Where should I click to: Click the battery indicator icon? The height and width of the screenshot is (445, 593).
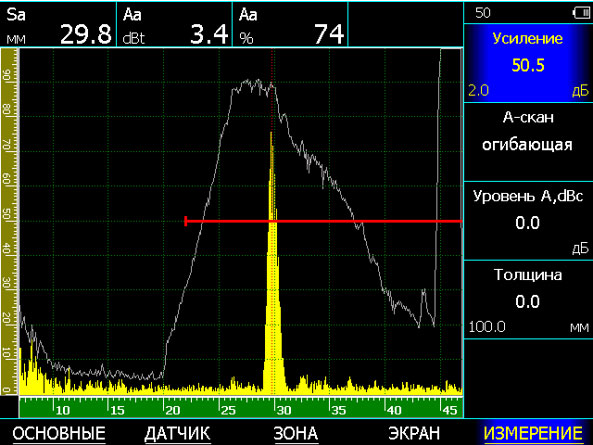[x=581, y=13]
